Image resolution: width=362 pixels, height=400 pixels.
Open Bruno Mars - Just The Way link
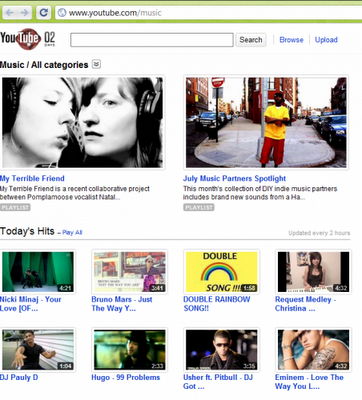[x=122, y=304]
